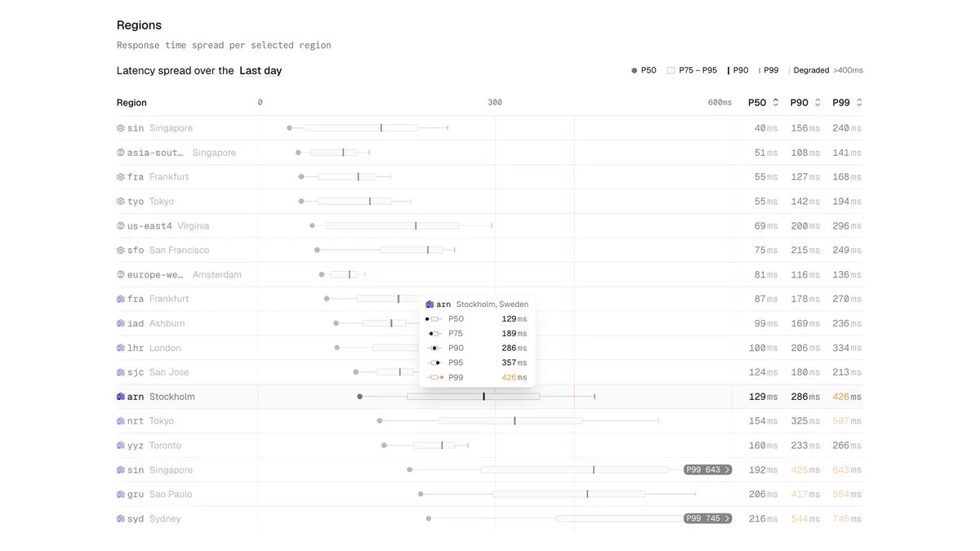Click the provider icon beside sin Singapore 40ms row
The image size is (980, 551).
121,128
